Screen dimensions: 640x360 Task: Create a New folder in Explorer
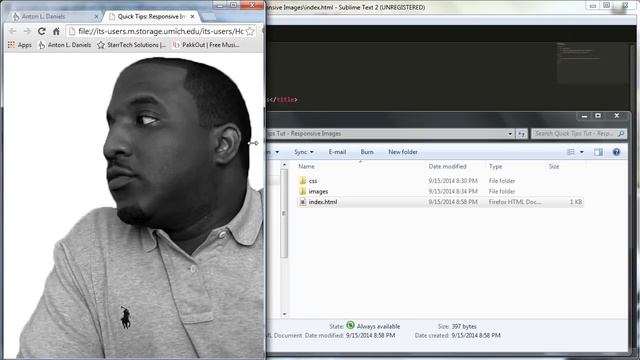point(403,152)
